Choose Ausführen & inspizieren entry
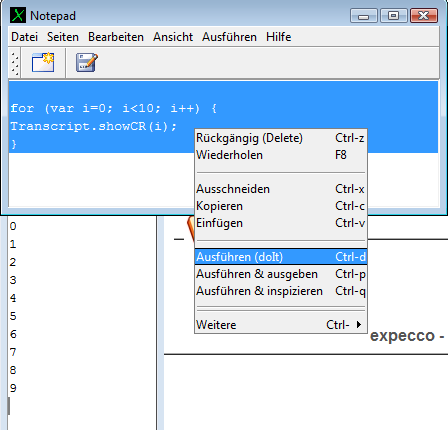Screen dimensions: 448x430 (x=281, y=291)
